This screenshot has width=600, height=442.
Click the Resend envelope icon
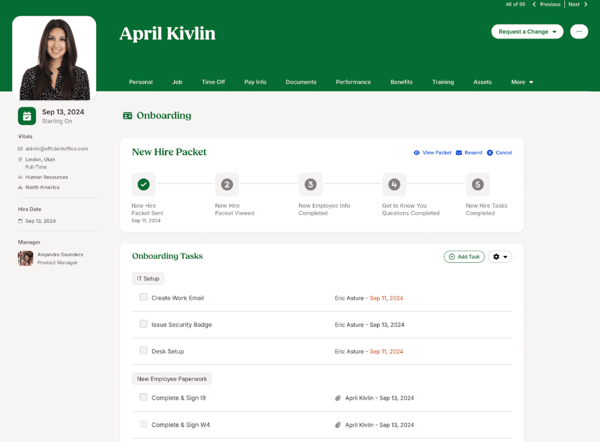459,153
